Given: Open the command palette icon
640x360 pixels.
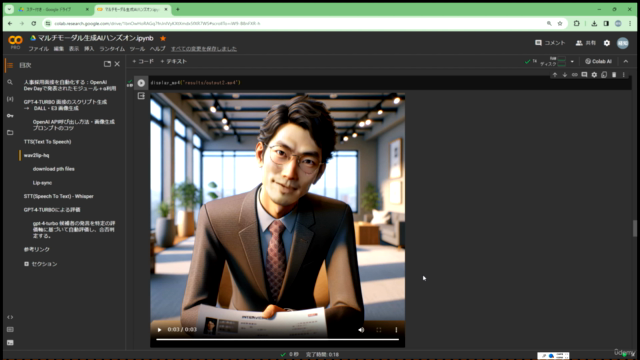Looking at the screenshot, I should pos(10,329).
